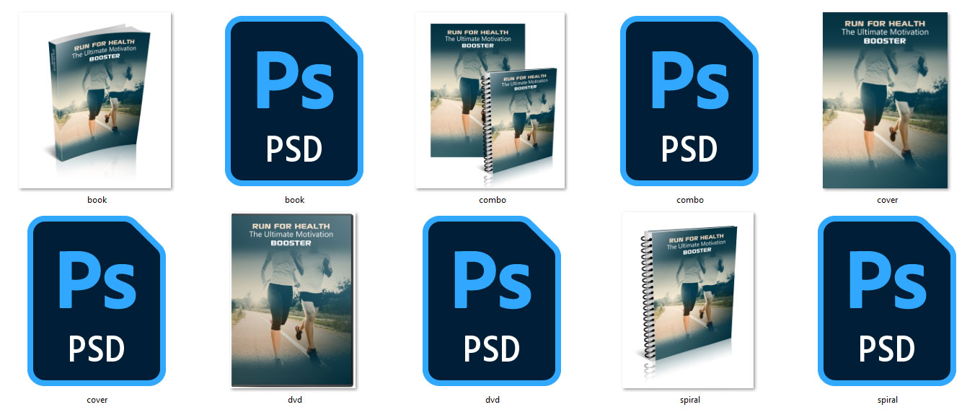The image size is (980, 420).
Task: Click the "dvd" name under the case thumbnail
Action: [294, 400]
